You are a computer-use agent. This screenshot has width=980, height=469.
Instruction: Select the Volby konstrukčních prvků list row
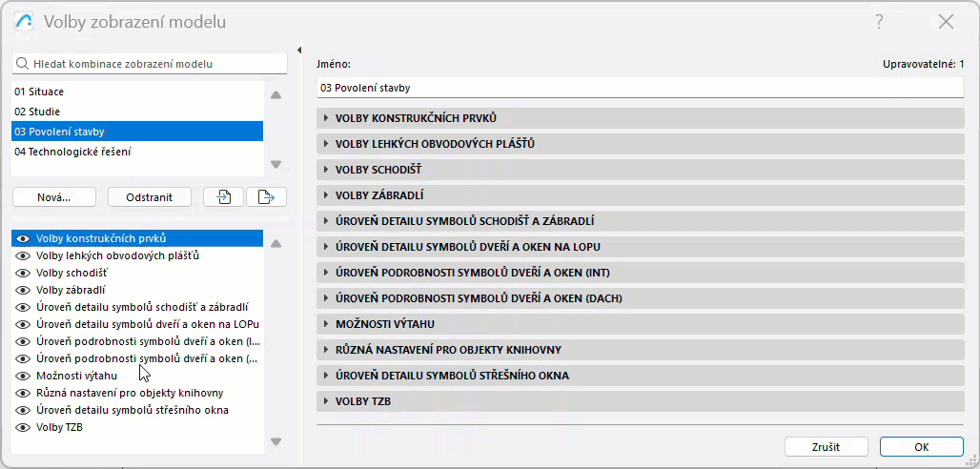click(x=137, y=239)
